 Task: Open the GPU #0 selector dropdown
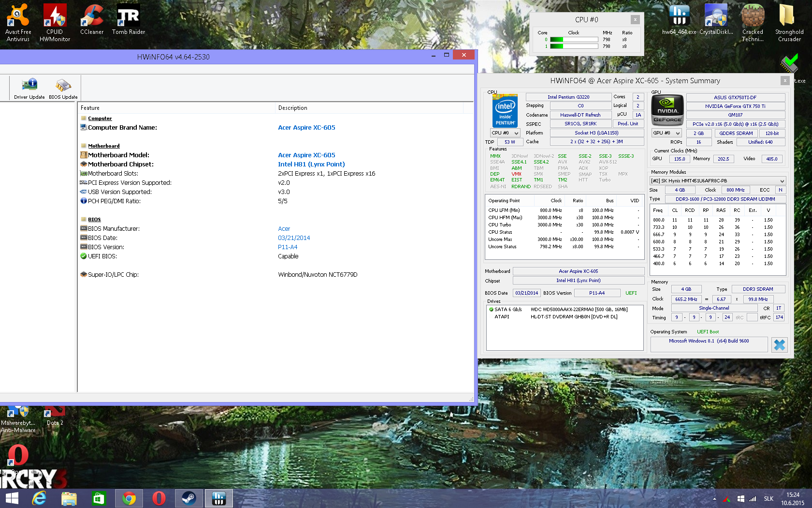point(667,133)
